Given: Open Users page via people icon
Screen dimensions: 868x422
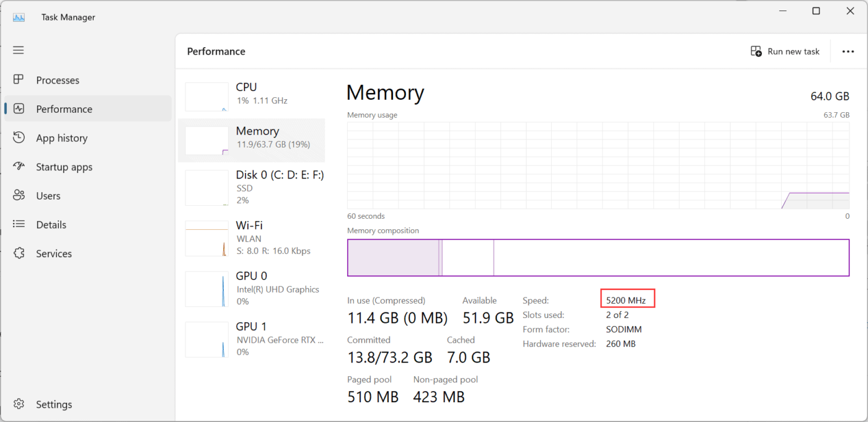Looking at the screenshot, I should pos(19,196).
